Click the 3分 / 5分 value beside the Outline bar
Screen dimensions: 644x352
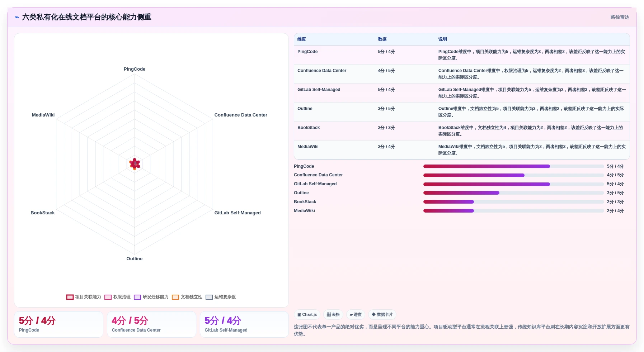click(615, 193)
